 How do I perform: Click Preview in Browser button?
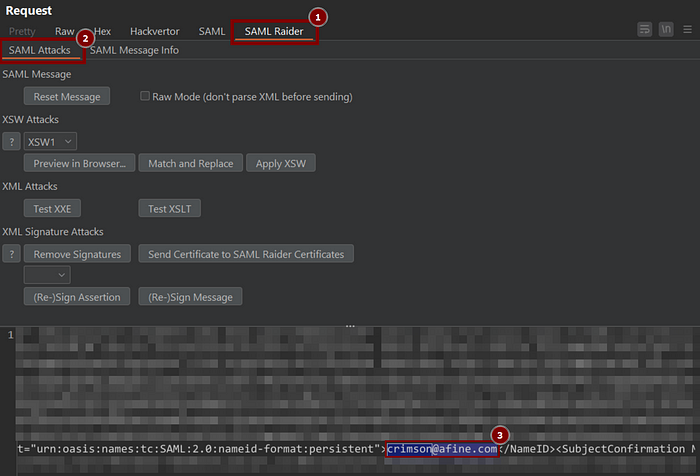(79, 163)
